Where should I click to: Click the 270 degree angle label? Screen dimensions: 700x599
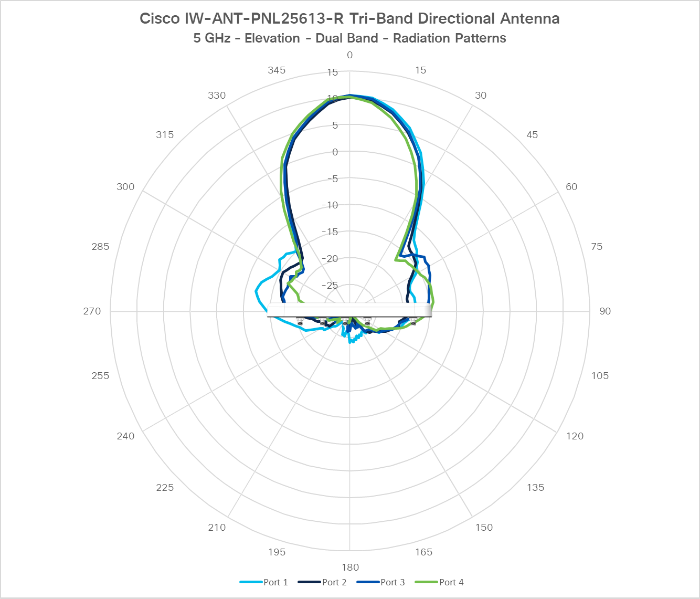92,311
